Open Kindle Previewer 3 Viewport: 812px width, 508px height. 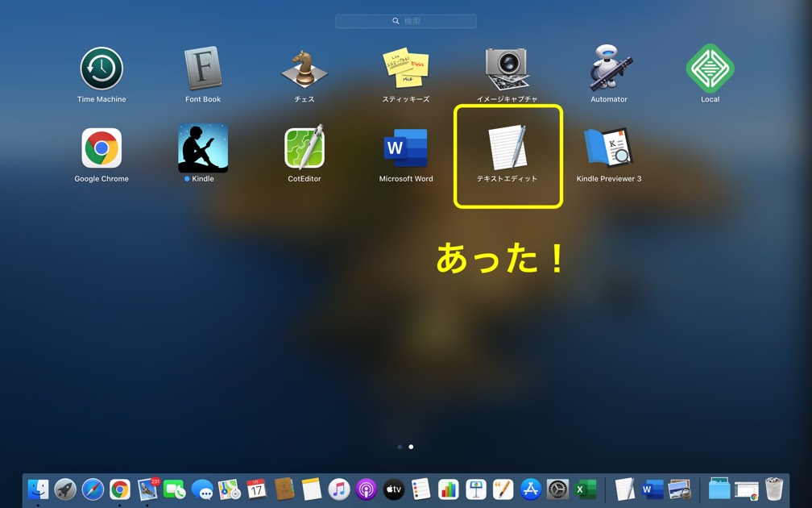(x=609, y=148)
